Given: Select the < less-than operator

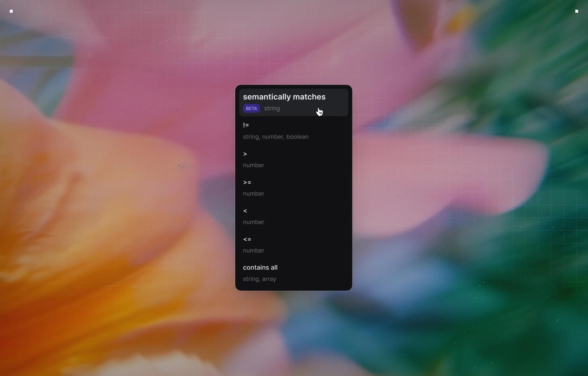Looking at the screenshot, I should click(294, 216).
